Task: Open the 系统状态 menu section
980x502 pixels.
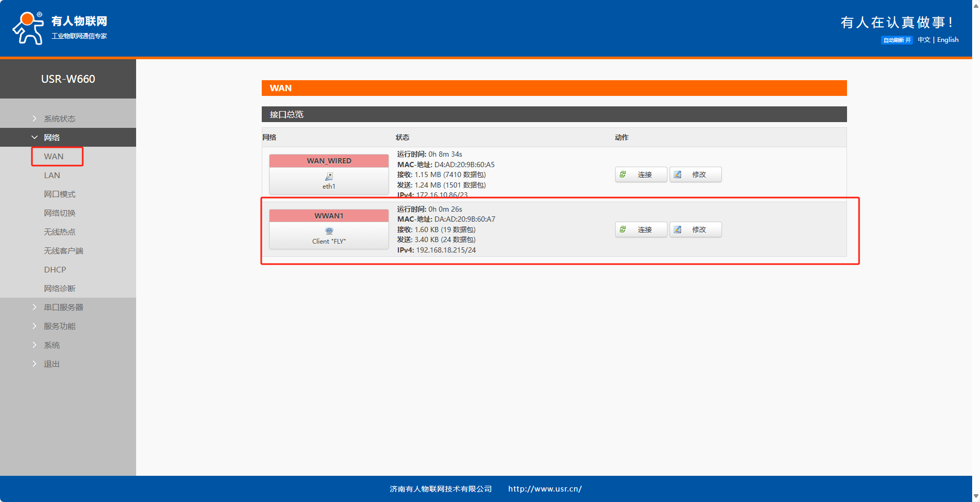Action: [x=60, y=119]
